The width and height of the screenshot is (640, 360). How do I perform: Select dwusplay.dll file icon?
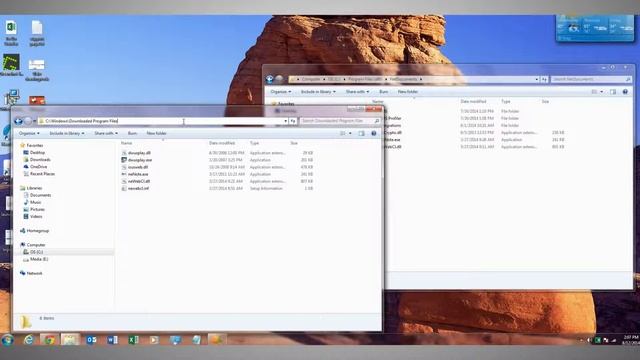click(124, 153)
